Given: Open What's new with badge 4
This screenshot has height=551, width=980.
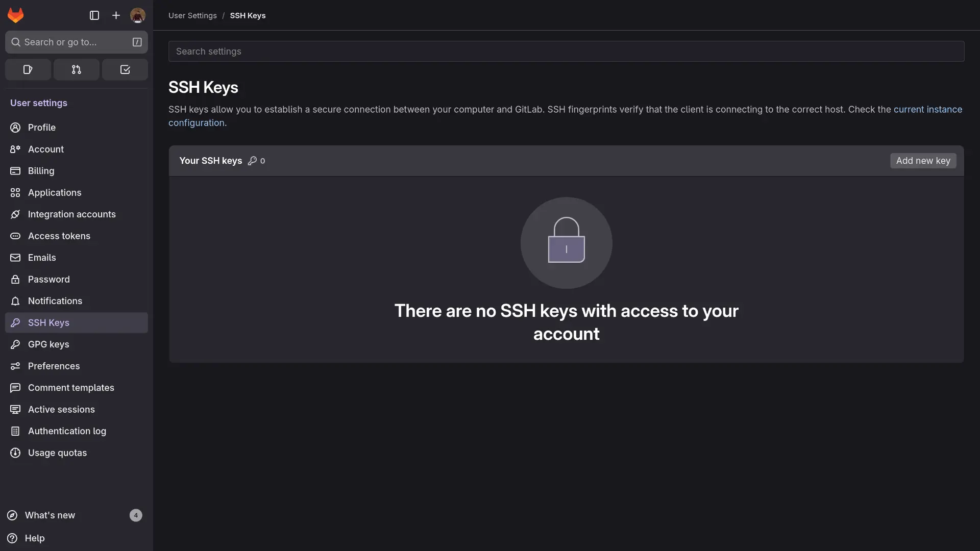Looking at the screenshot, I should tap(50, 515).
